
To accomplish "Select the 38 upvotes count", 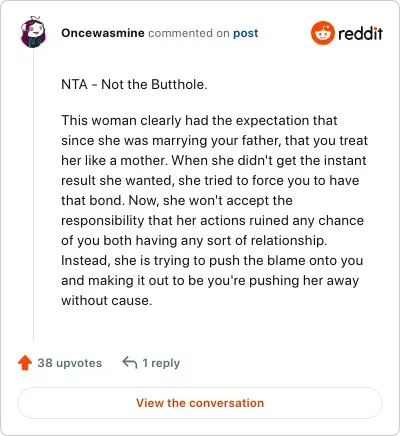I will click(x=69, y=363).
